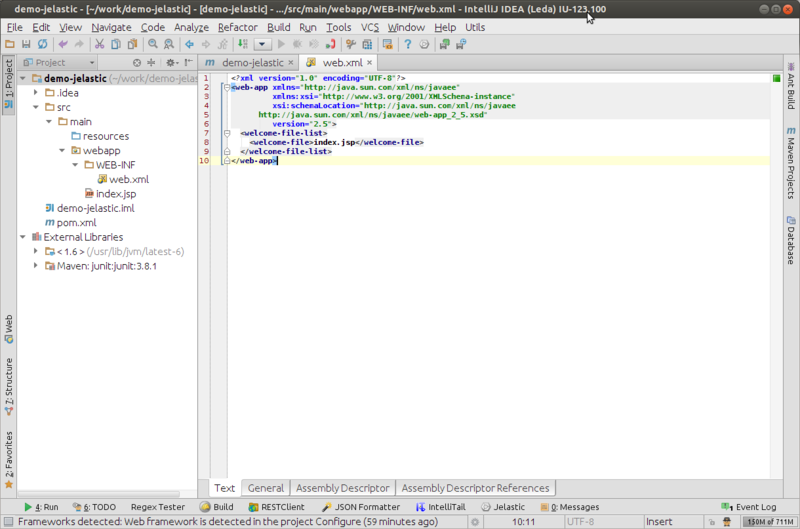Click the Cut scissors icon
This screenshot has width=800, height=529.
pyautogui.click(x=99, y=45)
